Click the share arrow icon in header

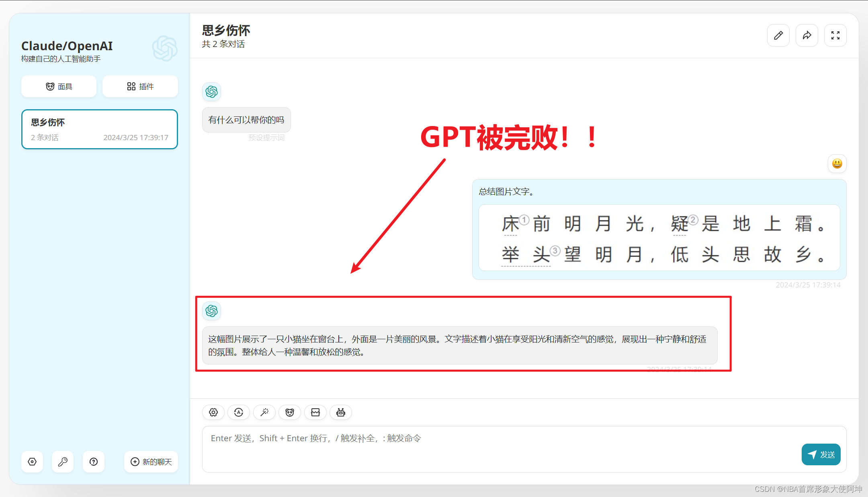click(x=807, y=35)
